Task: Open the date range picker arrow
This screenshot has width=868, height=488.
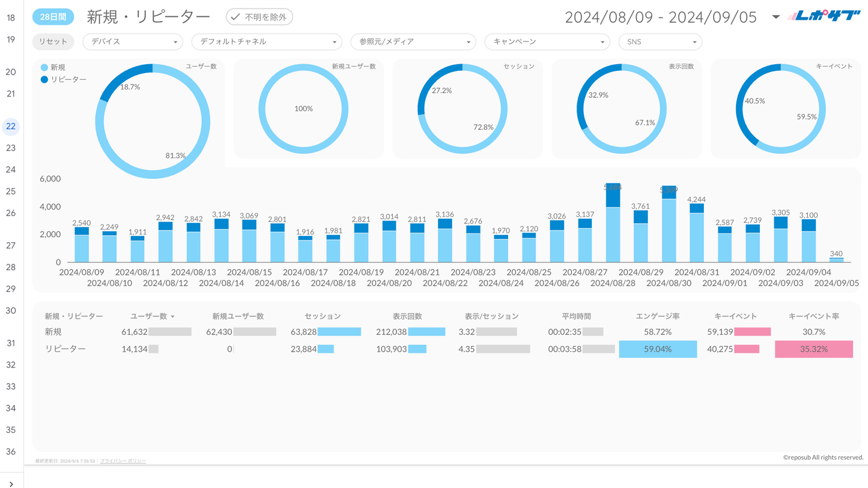Action: coord(775,17)
